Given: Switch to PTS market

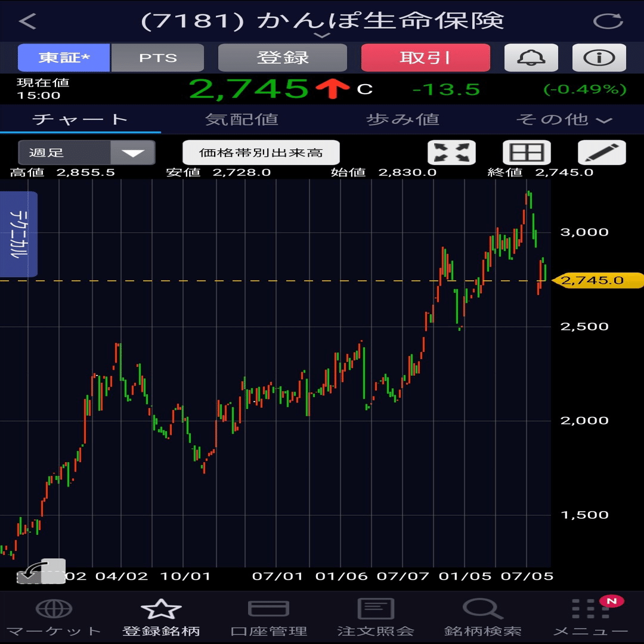Looking at the screenshot, I should 157,57.
